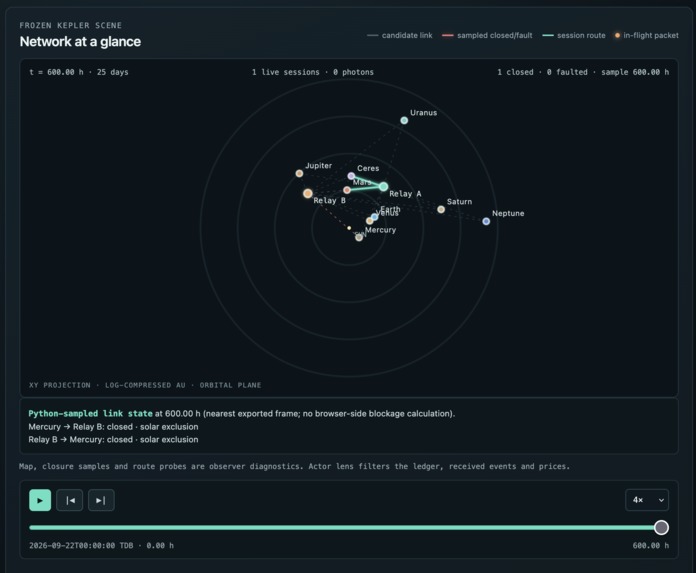This screenshot has width=696, height=573.
Task: Click the 'FROZEN KEPLER SCENE' label
Action: (x=71, y=25)
